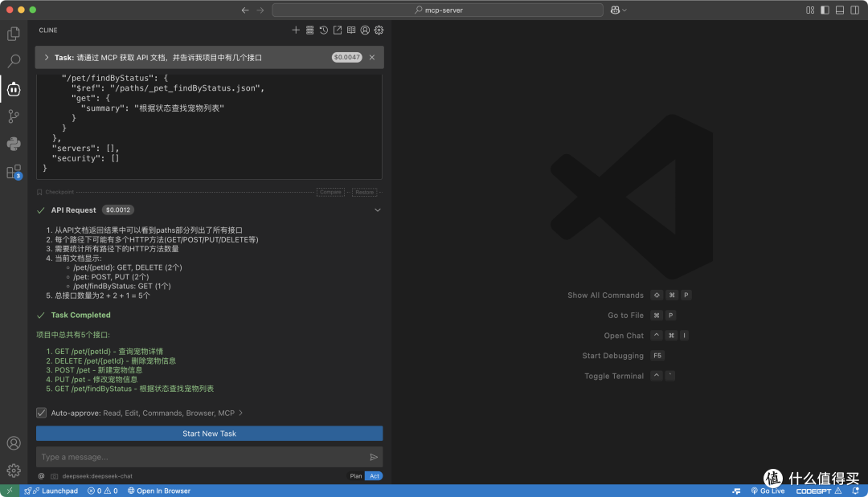Open Cline account icon in panel header
This screenshot has width=868, height=497.
point(366,30)
